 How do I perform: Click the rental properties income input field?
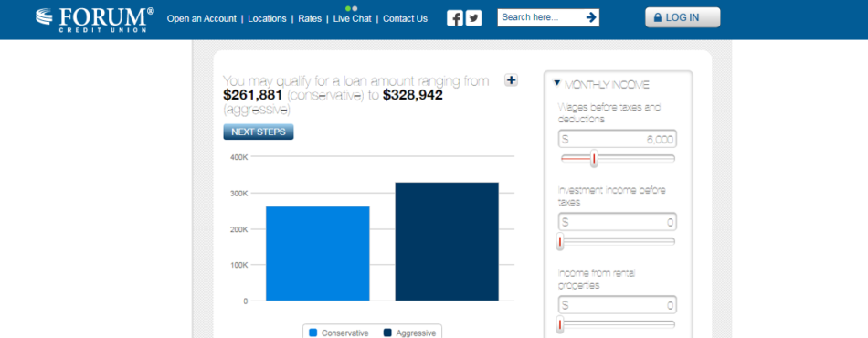click(x=618, y=305)
